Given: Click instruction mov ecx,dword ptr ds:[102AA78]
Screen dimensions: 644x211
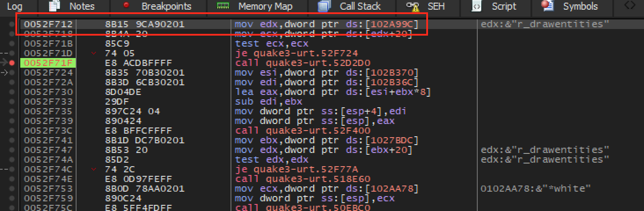Looking at the screenshot, I should [x=326, y=189].
